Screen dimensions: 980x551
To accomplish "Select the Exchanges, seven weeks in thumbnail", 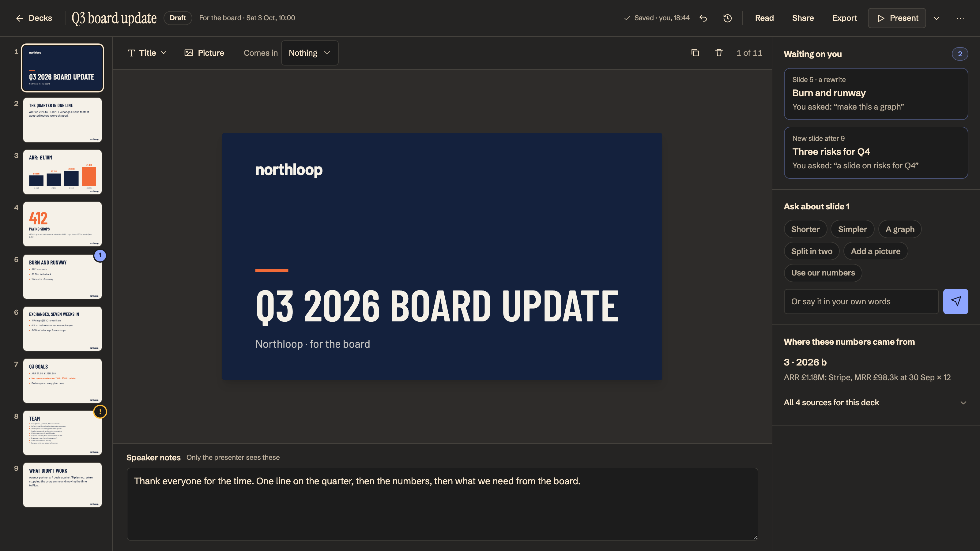I will tap(62, 328).
